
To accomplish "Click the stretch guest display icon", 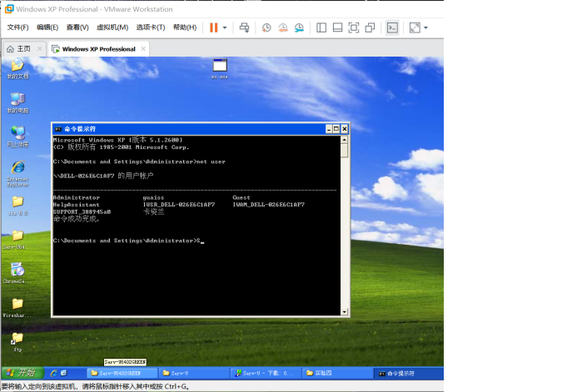I will point(415,27).
